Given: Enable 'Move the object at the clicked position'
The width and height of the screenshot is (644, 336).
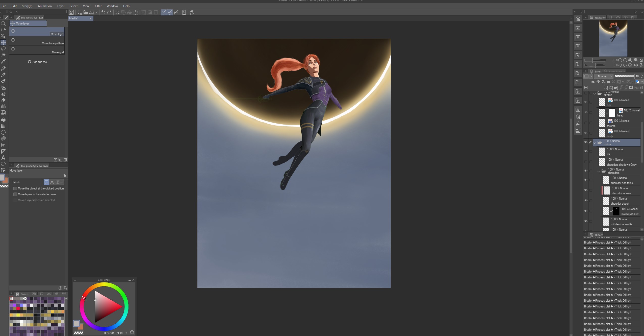Looking at the screenshot, I should (15, 188).
